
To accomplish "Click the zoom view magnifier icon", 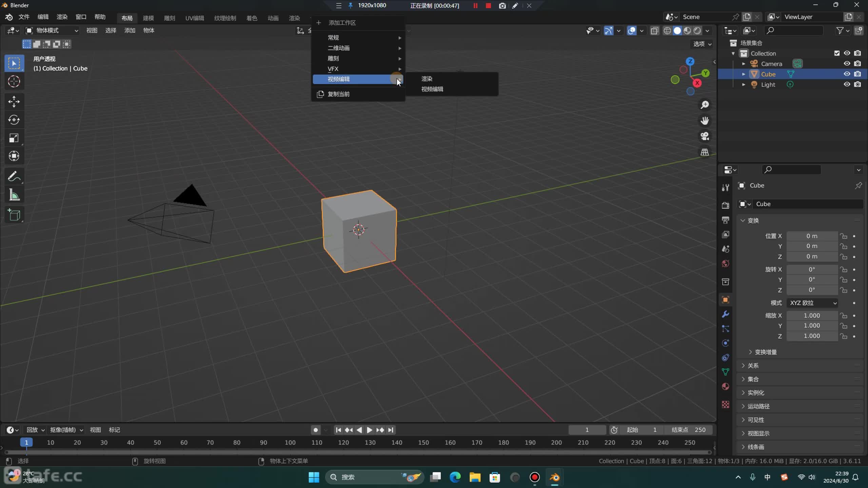I will coord(705,105).
